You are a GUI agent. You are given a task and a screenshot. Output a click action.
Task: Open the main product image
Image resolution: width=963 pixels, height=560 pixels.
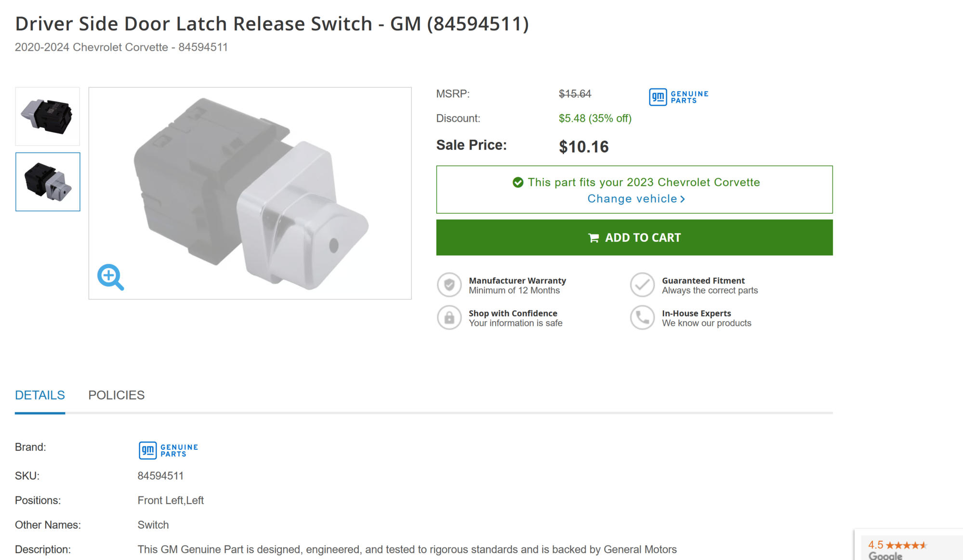pyautogui.click(x=250, y=193)
